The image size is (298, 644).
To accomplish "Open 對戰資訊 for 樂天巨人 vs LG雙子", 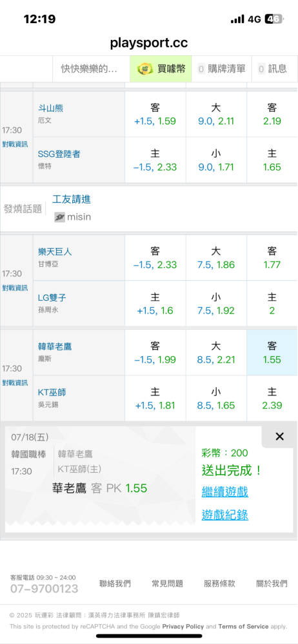I will 15,287.
